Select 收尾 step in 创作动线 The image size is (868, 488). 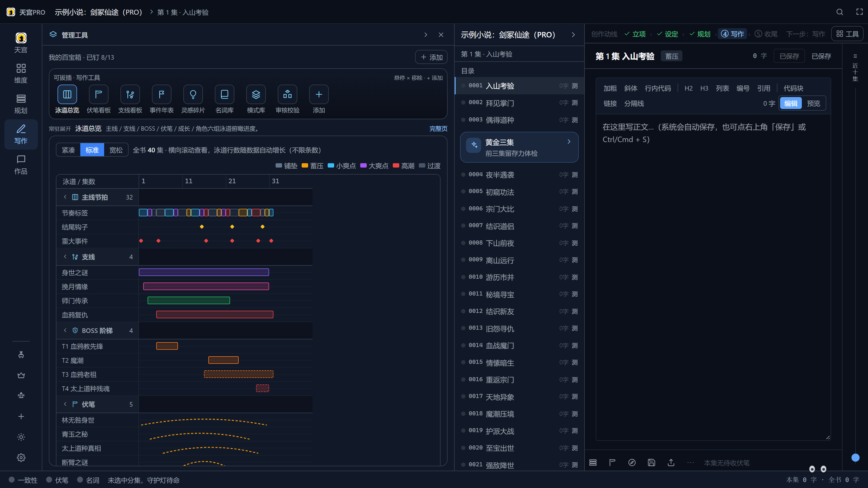coord(766,34)
